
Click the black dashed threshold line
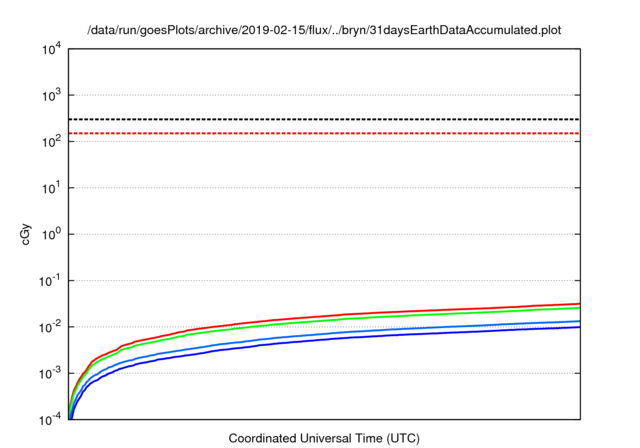pos(324,119)
